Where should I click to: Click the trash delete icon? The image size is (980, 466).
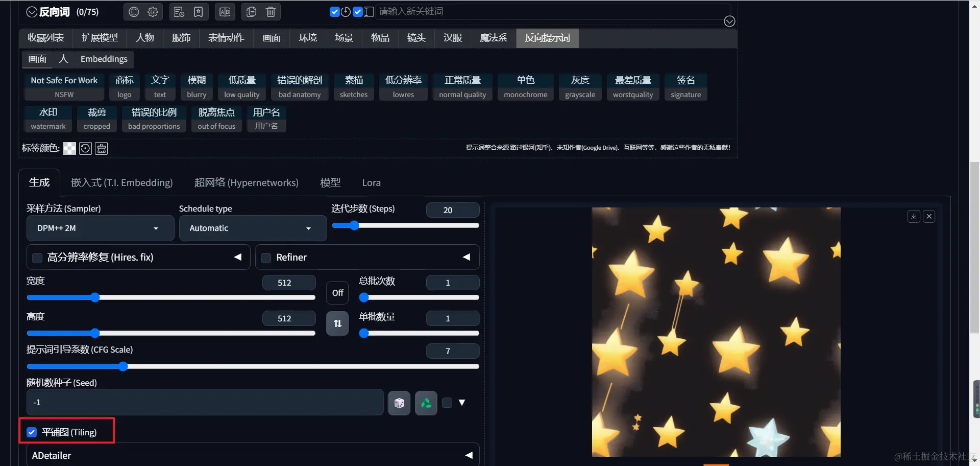[x=271, y=12]
